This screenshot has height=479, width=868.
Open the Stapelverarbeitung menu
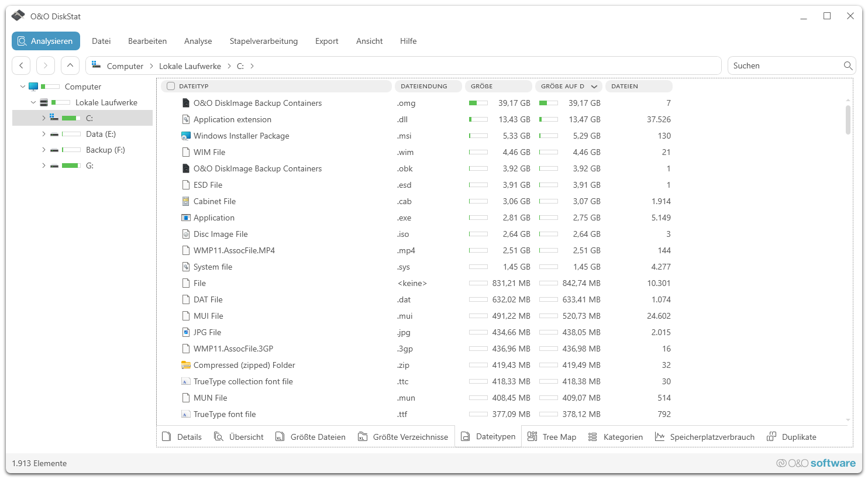(x=264, y=41)
